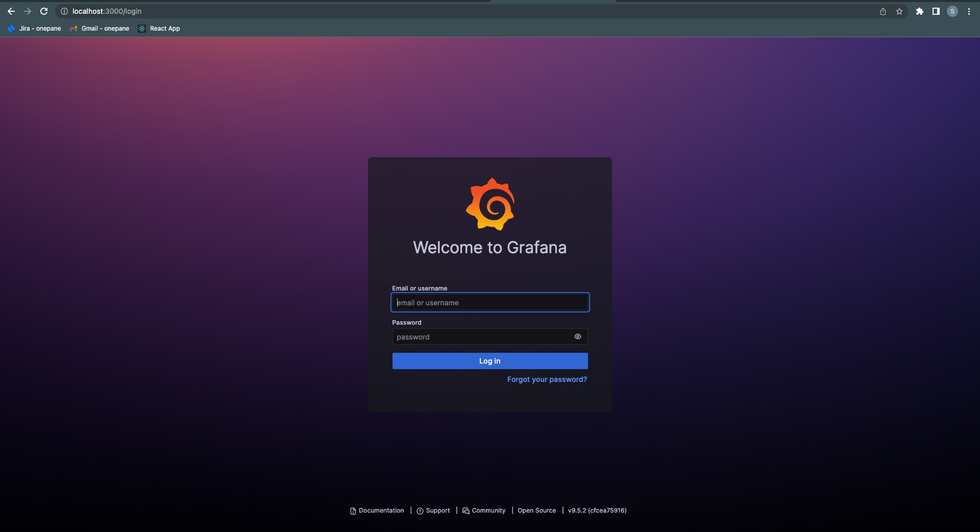Image resolution: width=980 pixels, height=532 pixels.
Task: Click the Log in button
Action: tap(490, 361)
